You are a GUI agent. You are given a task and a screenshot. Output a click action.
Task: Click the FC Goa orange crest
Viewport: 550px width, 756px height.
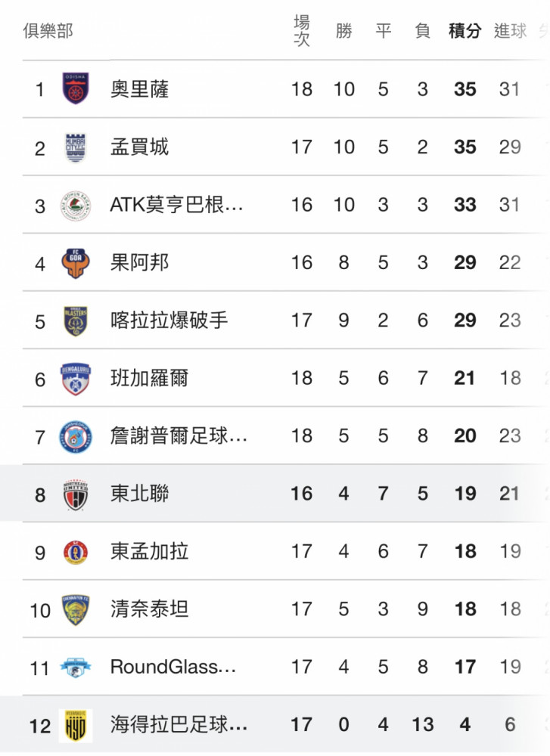76,263
